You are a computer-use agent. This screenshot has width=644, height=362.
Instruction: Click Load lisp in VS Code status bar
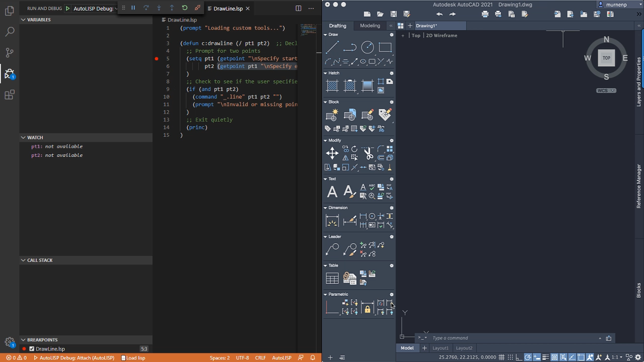[132, 358]
